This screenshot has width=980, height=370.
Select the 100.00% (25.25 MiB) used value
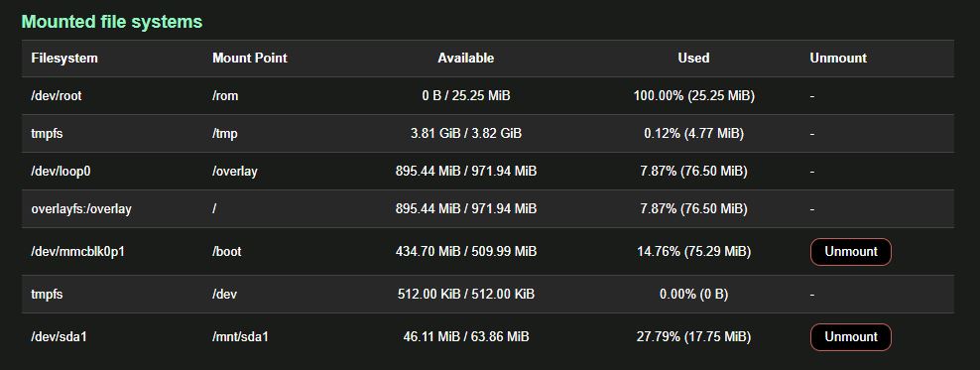point(693,96)
